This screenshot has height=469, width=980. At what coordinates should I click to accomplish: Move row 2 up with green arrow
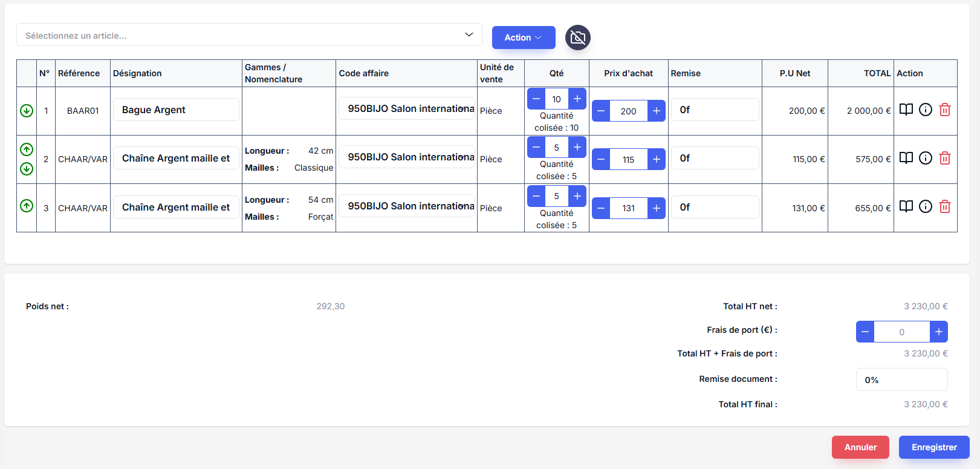tap(27, 149)
